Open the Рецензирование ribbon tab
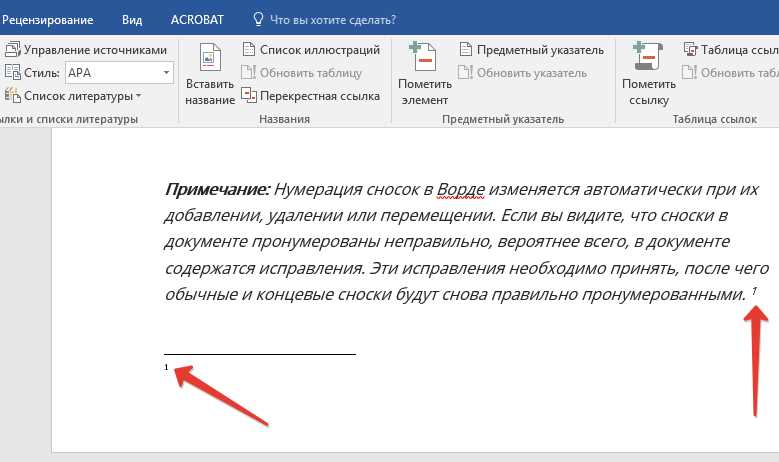Image resolution: width=779 pixels, height=462 pixels. coord(47,20)
